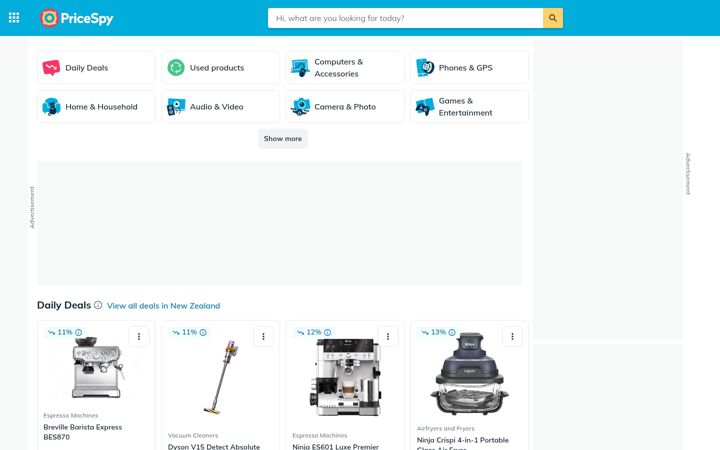Screen dimensions: 720x450
Task: Click info icon next to 12% discount
Action: click(x=327, y=332)
